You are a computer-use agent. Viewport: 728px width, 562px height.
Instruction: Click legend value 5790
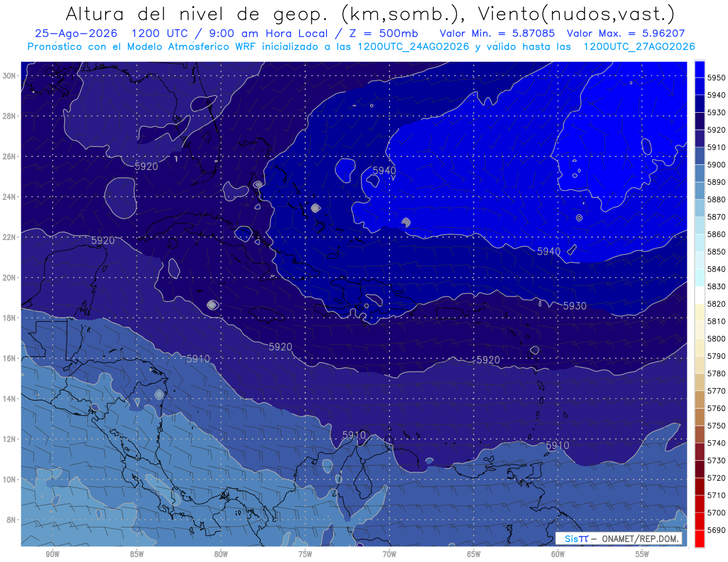tap(716, 356)
